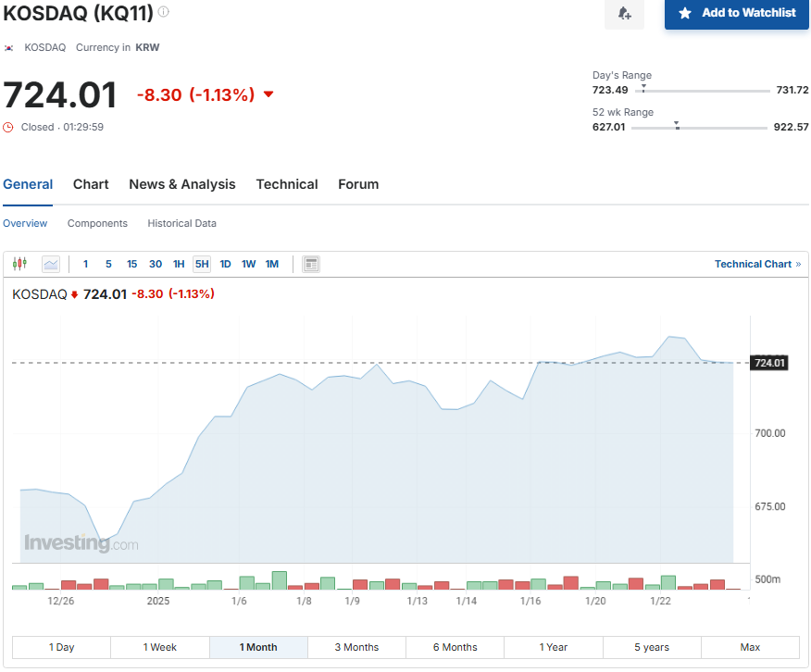This screenshot has width=811, height=672.
Task: Set chart range to 6 Months
Action: tap(455, 647)
